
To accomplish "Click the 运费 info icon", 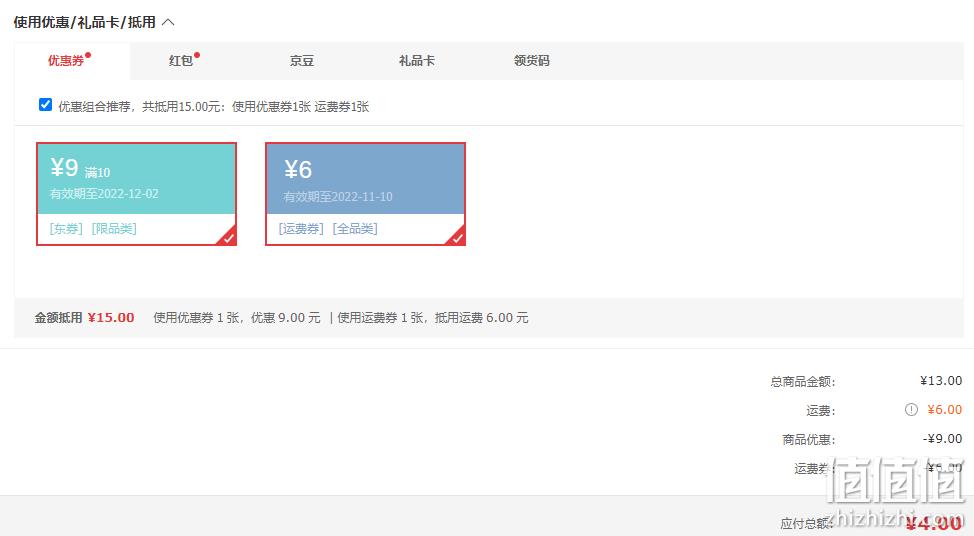I will click(911, 409).
